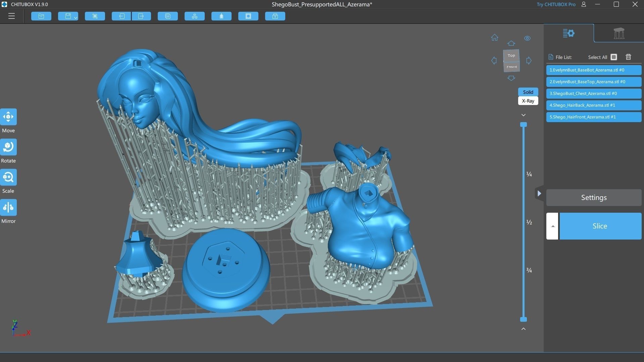Check the Select All checkbox

point(614,57)
